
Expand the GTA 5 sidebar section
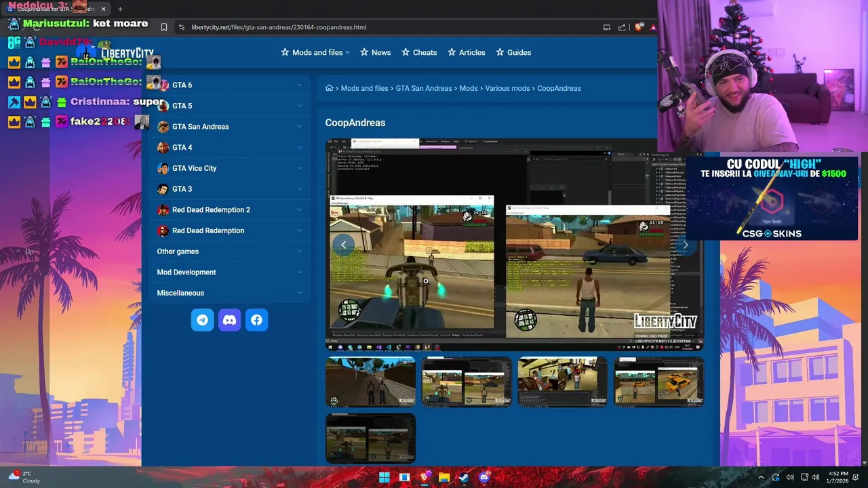pyautogui.click(x=299, y=106)
